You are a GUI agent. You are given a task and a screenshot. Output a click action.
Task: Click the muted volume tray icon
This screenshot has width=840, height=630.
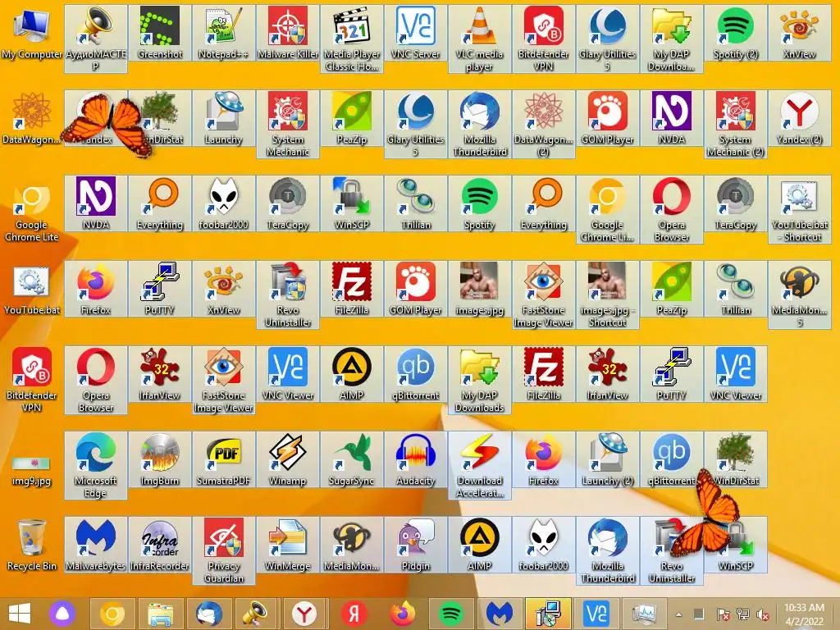tap(763, 614)
